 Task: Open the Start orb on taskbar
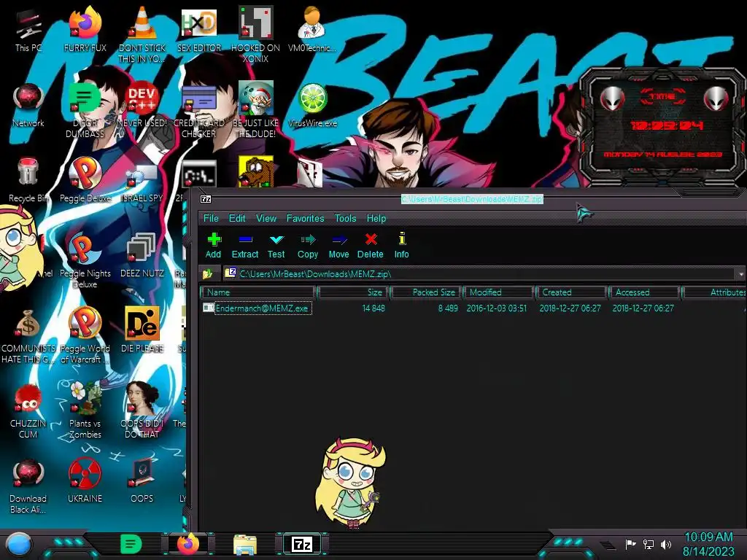point(18,545)
